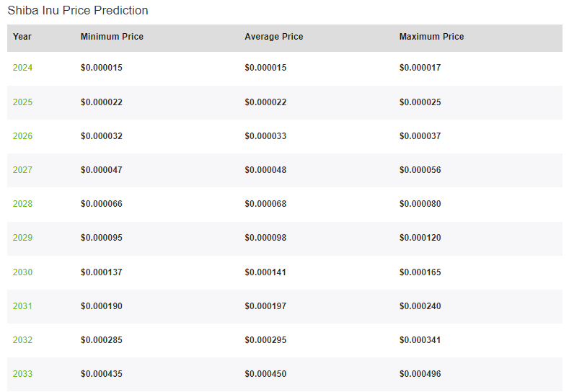
Task: Click the Shiba Inu Price Prediction heading
Action: pos(78,11)
